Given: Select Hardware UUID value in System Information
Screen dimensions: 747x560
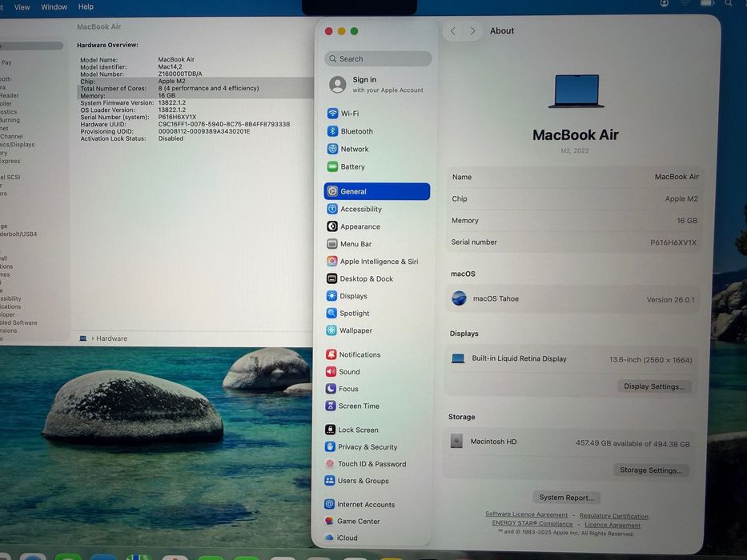Looking at the screenshot, I should tap(224, 124).
